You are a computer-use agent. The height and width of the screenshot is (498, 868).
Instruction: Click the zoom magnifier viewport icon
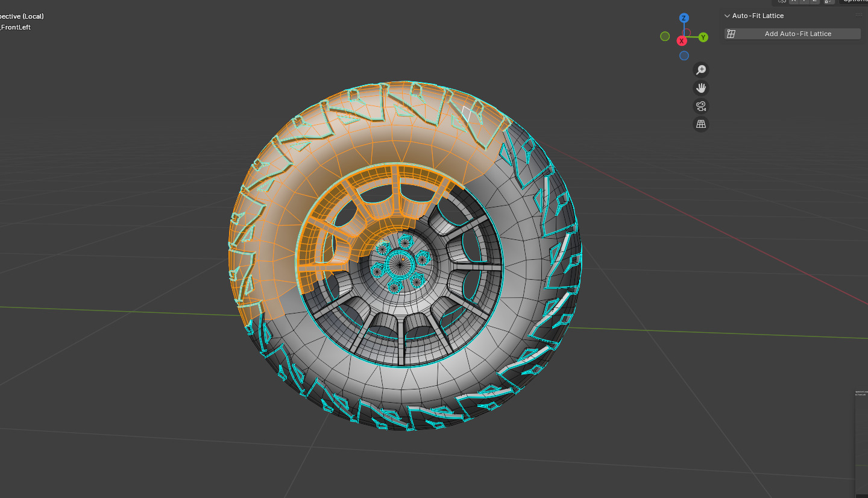pyautogui.click(x=701, y=69)
